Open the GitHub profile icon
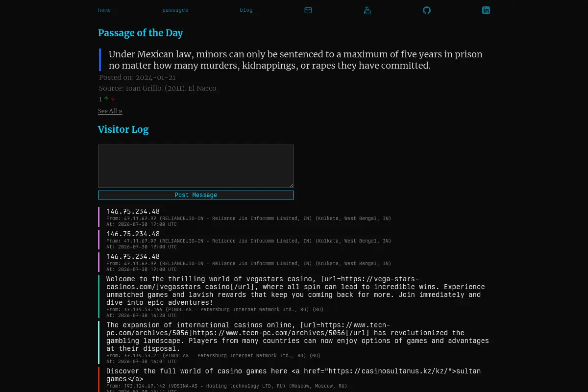Image resolution: width=588 pixels, height=392 pixels. (427, 10)
